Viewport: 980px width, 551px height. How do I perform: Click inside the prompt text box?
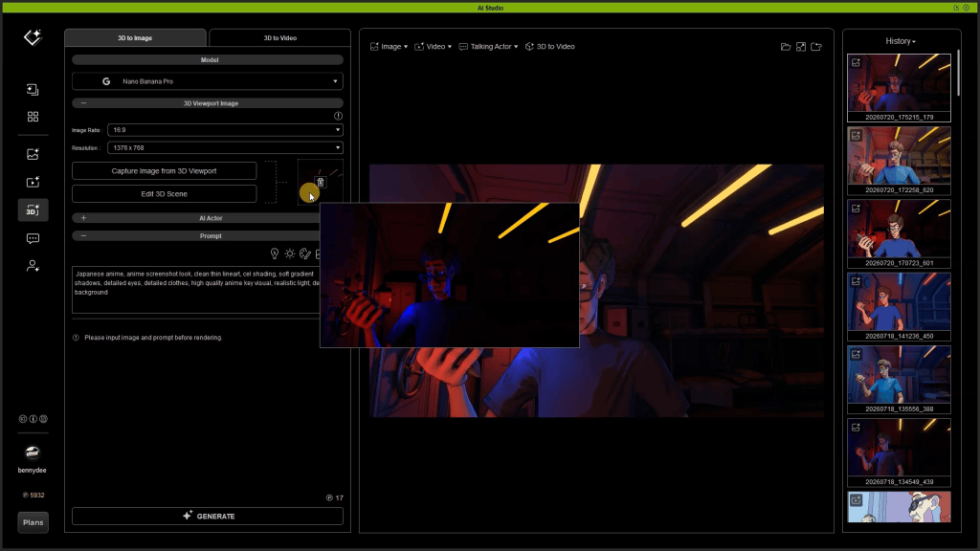tap(195, 290)
